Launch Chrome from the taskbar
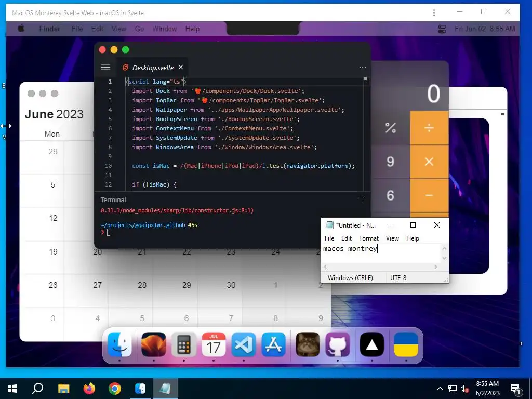Viewport: 532px width, 399px height. pos(115,389)
